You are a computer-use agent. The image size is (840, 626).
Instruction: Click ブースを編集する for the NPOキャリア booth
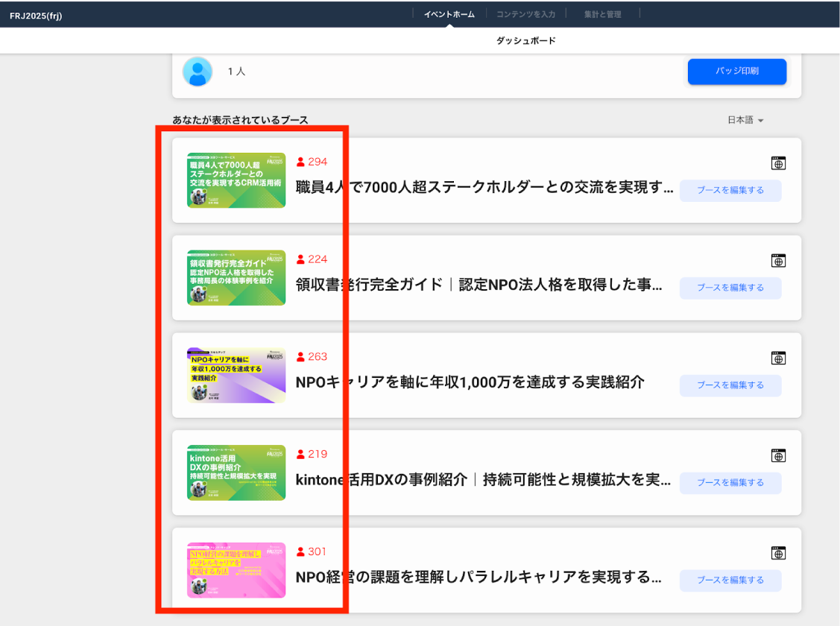click(x=730, y=385)
